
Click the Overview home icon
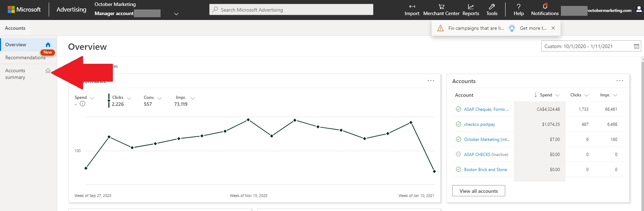point(48,45)
